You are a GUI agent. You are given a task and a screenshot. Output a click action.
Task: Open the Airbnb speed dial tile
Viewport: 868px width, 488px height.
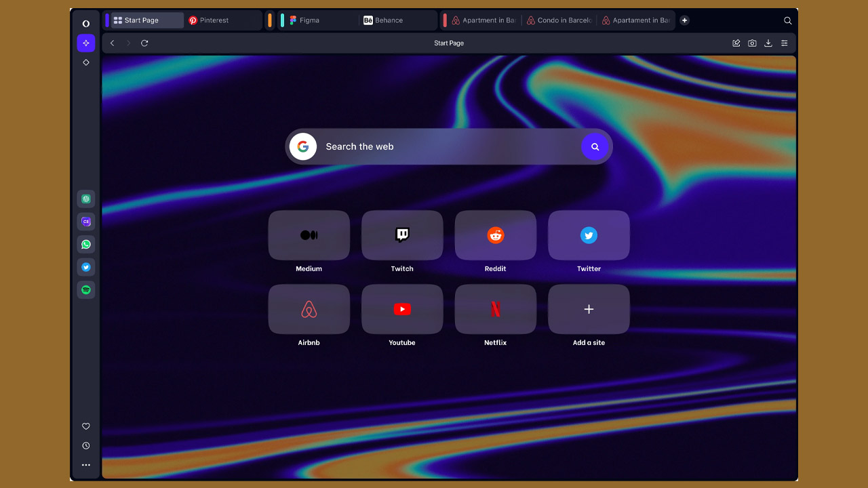tap(309, 309)
